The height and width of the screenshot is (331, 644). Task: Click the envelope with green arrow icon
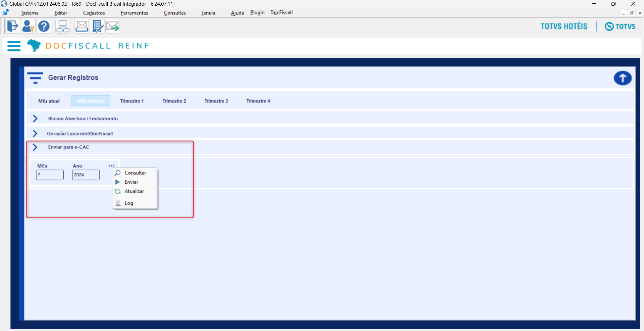point(113,26)
